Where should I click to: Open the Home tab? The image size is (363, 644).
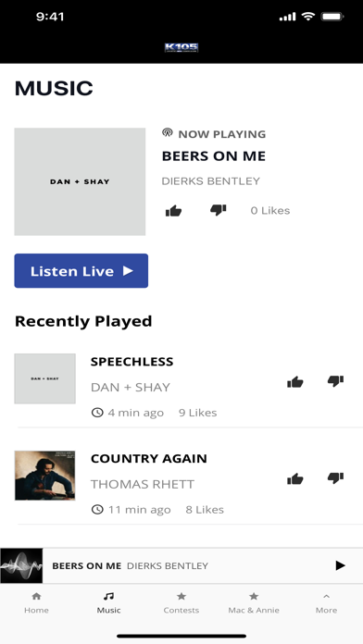[x=36, y=603]
